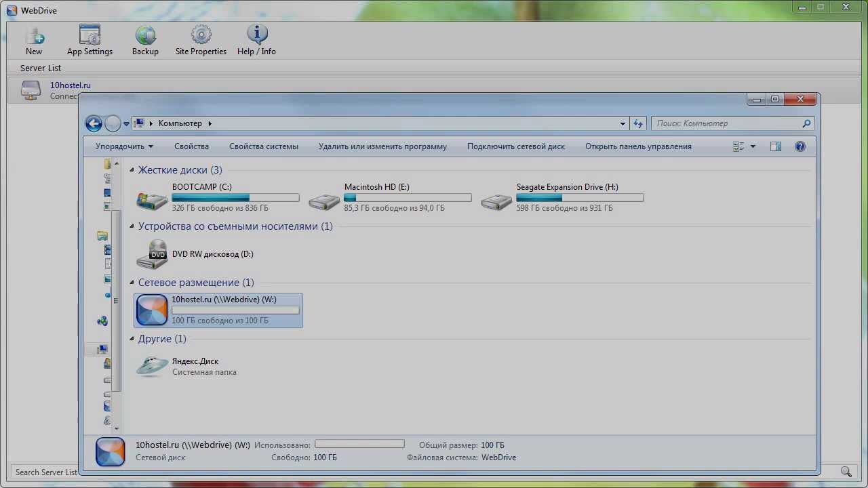Collapse the Сетевое размещение (1) group
The width and height of the screenshot is (868, 488).
pyautogui.click(x=132, y=283)
